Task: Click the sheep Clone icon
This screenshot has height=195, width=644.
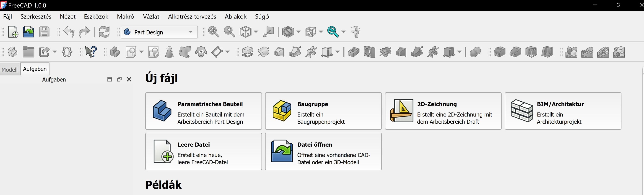Action: [201, 52]
